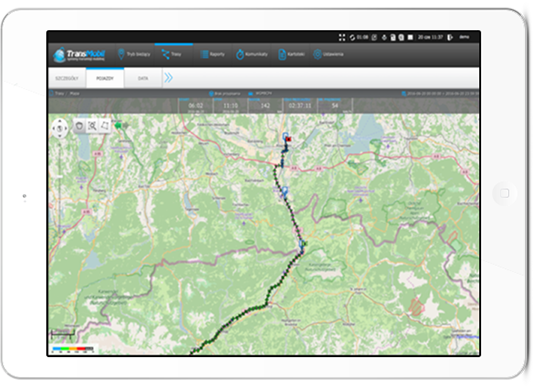The image size is (539, 386).
Task: Click the logout icon next to demo
Action: pyautogui.click(x=450, y=37)
